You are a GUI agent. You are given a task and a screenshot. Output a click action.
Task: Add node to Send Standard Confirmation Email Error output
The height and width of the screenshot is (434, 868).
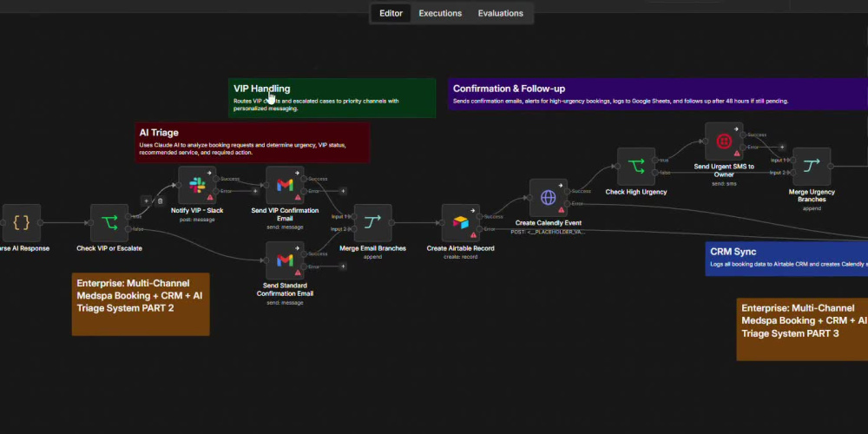coord(343,266)
